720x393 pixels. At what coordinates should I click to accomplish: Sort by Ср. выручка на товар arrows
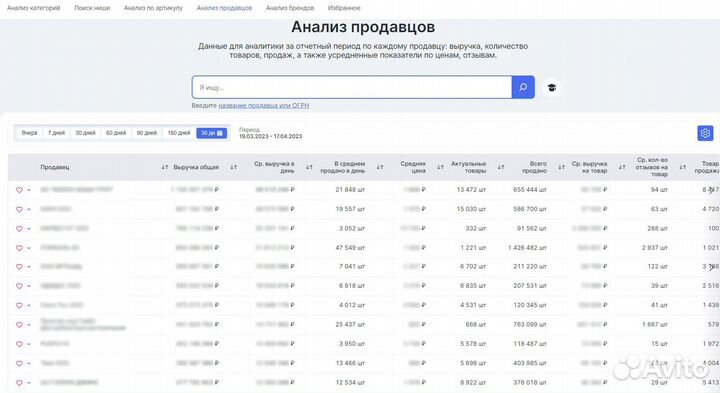(x=622, y=167)
